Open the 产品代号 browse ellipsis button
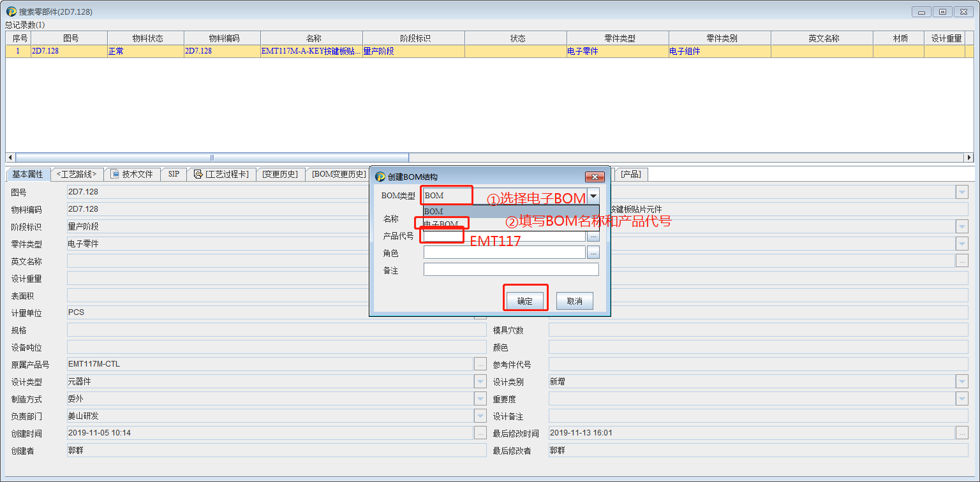Image resolution: width=980 pixels, height=482 pixels. [x=593, y=237]
